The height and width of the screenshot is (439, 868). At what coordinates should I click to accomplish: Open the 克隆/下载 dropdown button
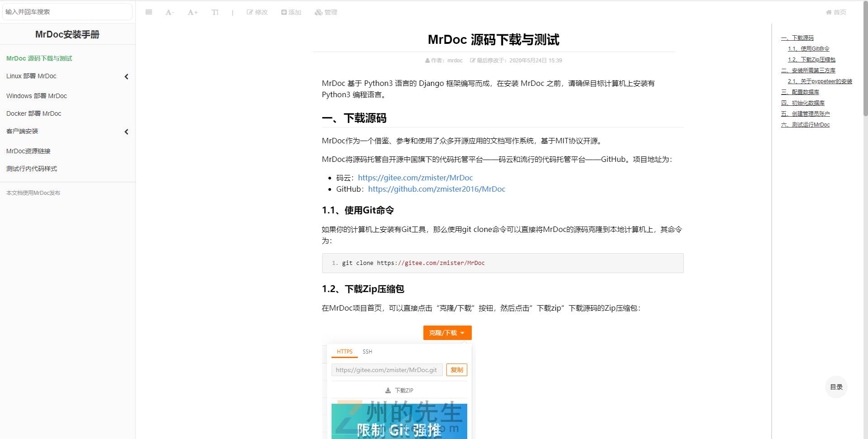[x=447, y=333]
